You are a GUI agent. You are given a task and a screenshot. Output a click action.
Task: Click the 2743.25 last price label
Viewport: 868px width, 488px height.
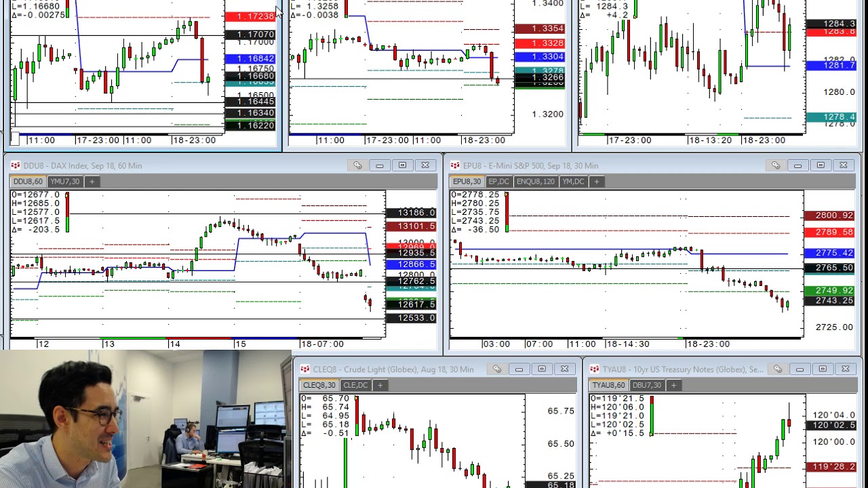(831, 300)
